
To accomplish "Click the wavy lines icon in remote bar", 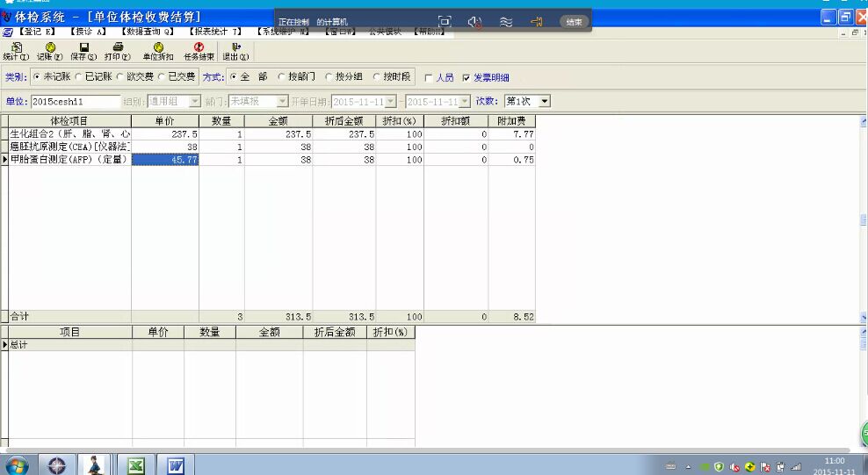I will (x=505, y=22).
